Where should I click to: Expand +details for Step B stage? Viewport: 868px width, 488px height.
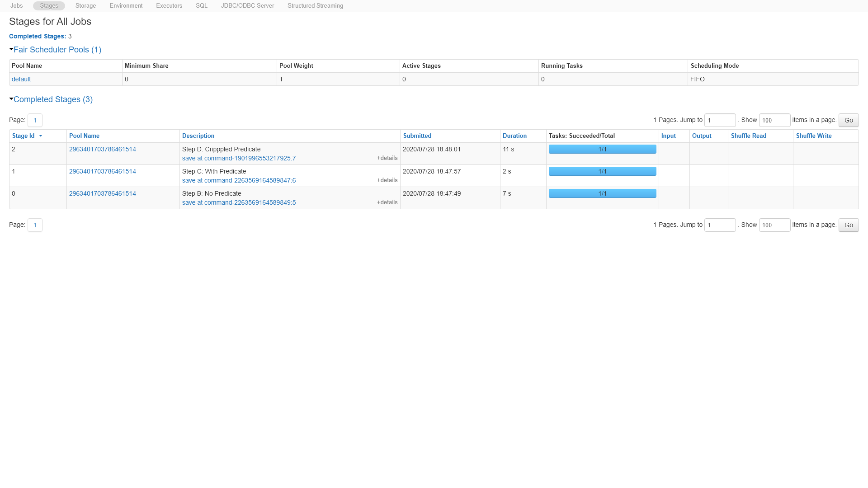coord(387,202)
